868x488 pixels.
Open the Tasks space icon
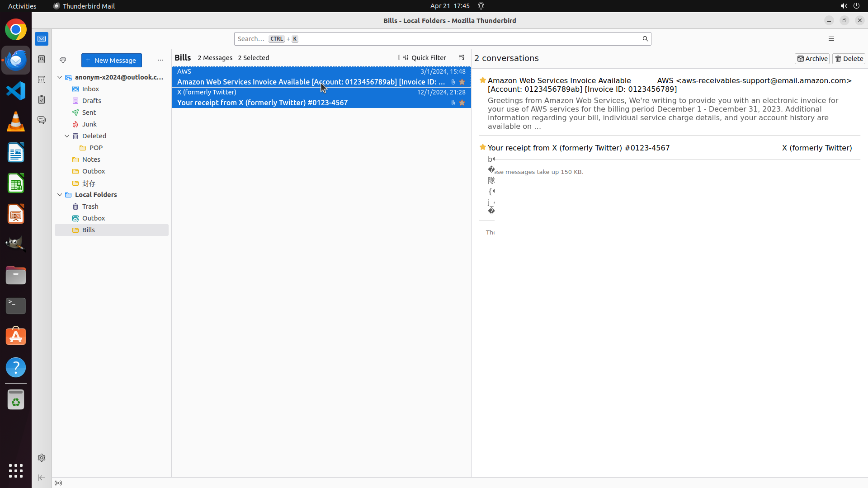(42, 100)
